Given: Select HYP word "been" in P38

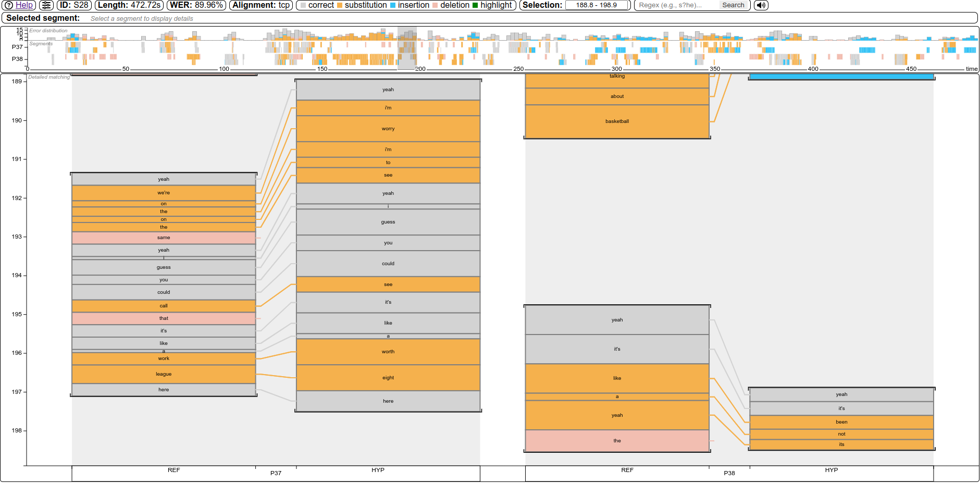Looking at the screenshot, I should [x=841, y=422].
